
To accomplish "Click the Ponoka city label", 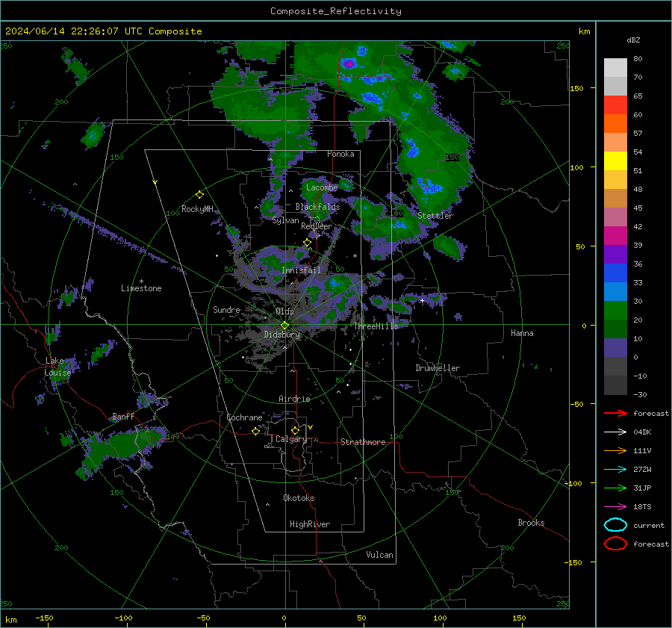I will point(340,154).
